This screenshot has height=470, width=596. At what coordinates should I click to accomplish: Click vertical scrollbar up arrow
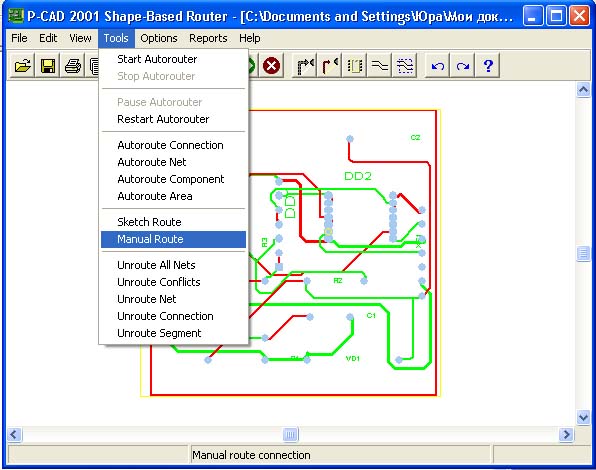[583, 90]
